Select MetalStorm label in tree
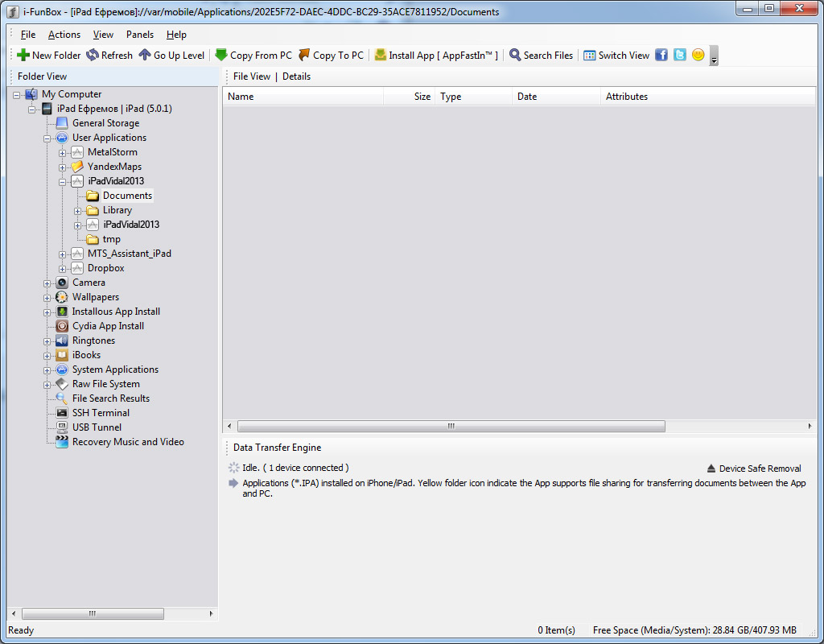The image size is (824, 644). [x=113, y=152]
